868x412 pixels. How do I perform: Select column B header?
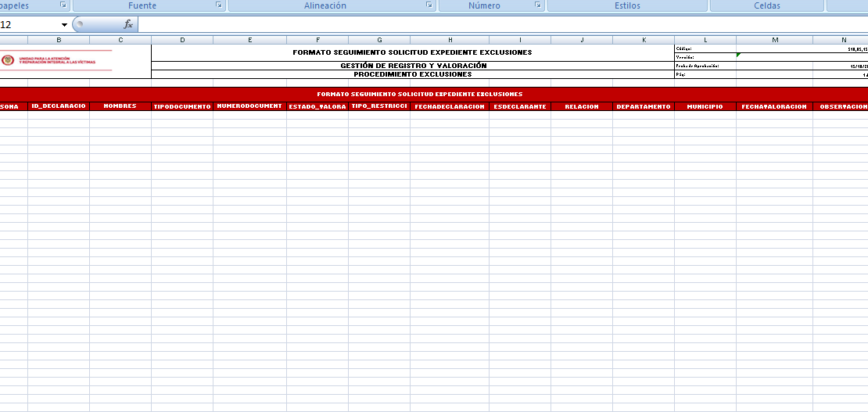[59, 40]
